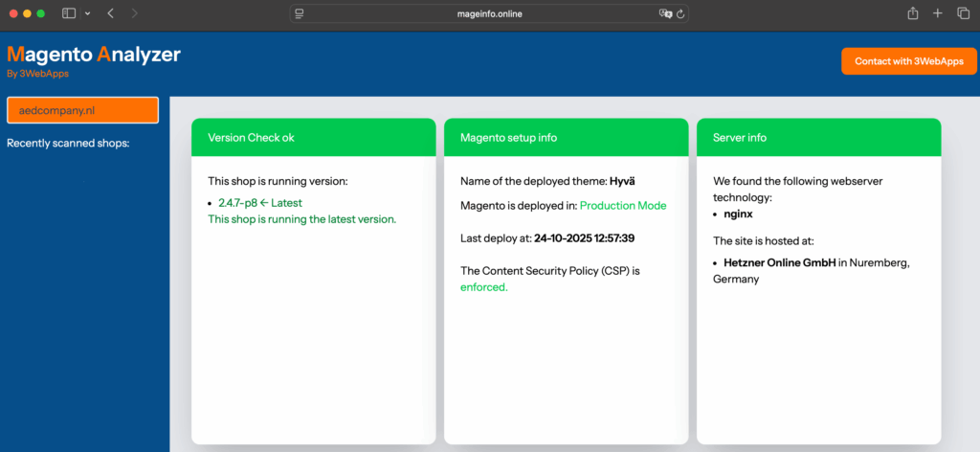
Task: Open the Share menu icon
Action: (912, 13)
